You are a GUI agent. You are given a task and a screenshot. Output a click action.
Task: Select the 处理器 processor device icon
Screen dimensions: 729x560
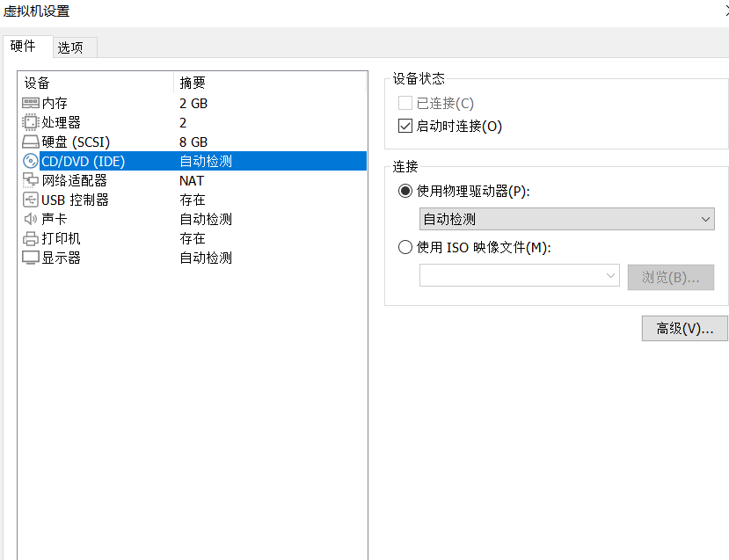tap(32, 122)
